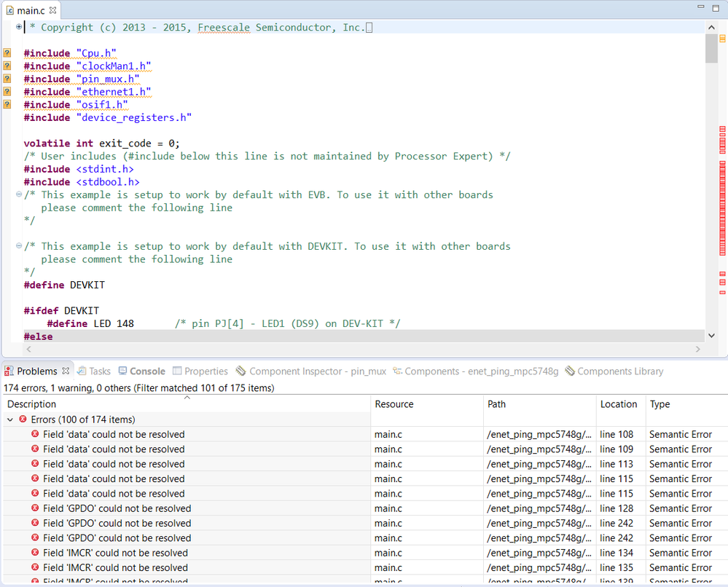
Task: Click path cell for line 135 row
Action: coord(539,568)
